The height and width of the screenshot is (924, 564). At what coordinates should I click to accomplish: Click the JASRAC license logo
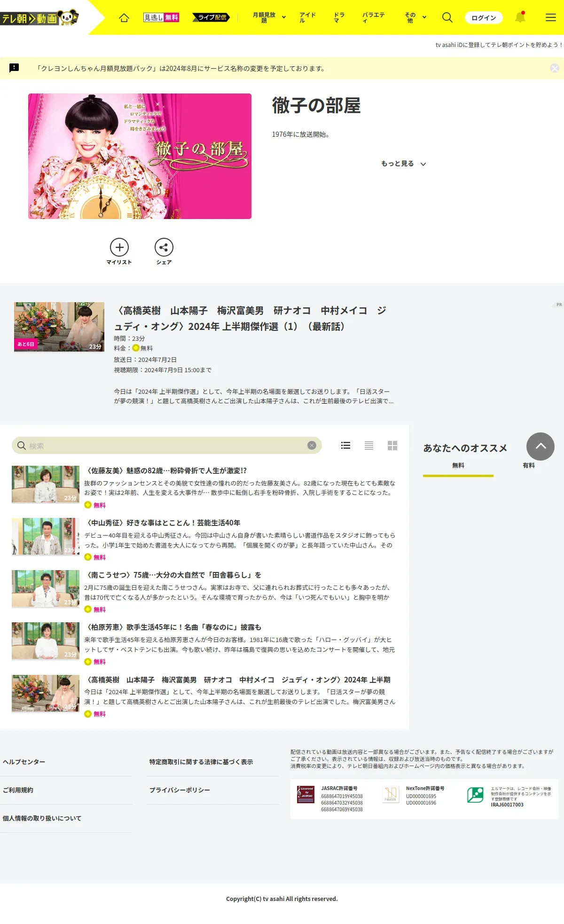coord(305,794)
